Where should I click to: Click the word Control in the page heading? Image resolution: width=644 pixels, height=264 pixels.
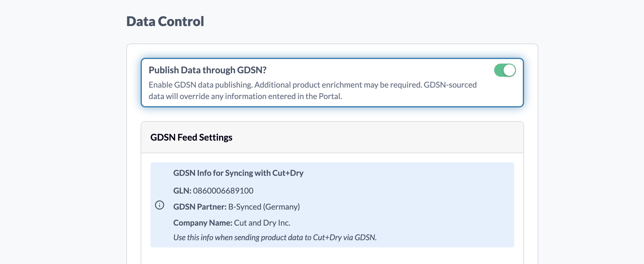tap(181, 21)
